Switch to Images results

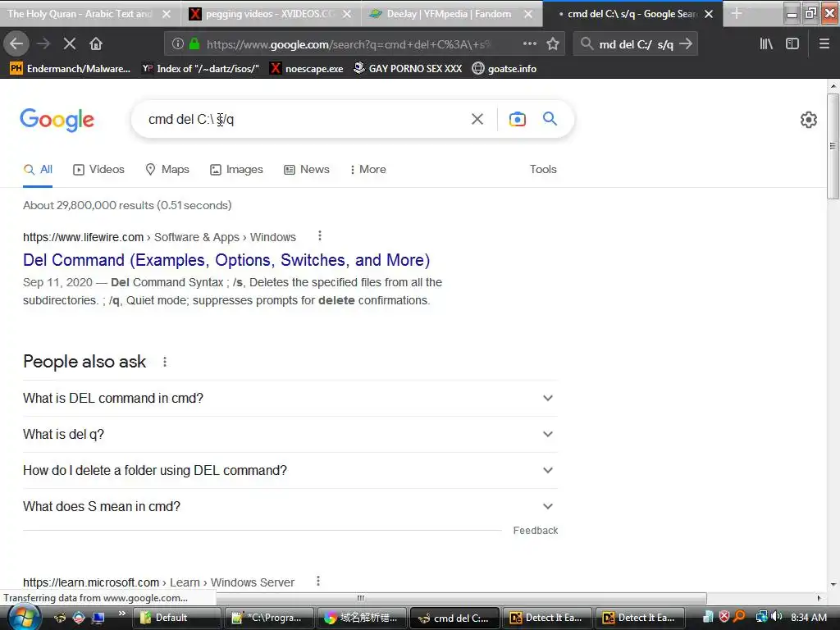coord(236,169)
